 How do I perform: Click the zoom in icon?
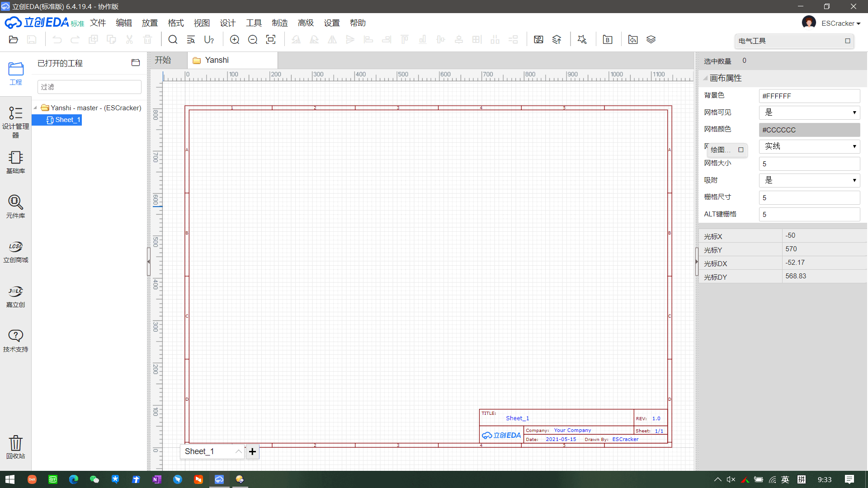point(235,40)
